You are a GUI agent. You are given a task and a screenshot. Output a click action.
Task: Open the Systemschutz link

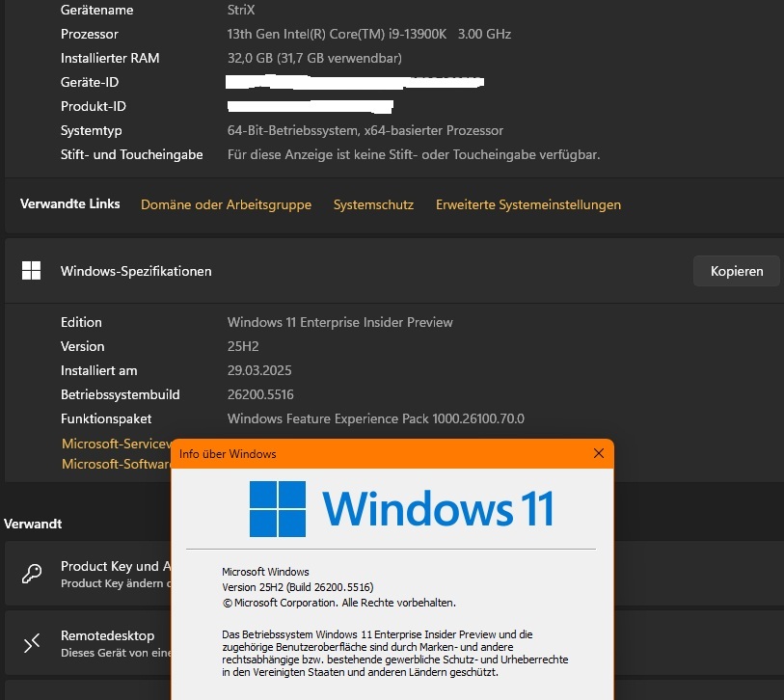pos(373,204)
